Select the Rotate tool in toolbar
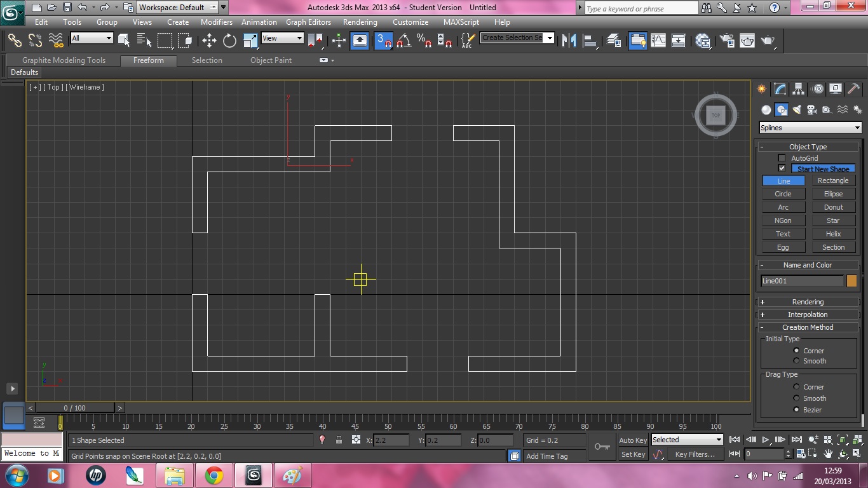 click(229, 41)
